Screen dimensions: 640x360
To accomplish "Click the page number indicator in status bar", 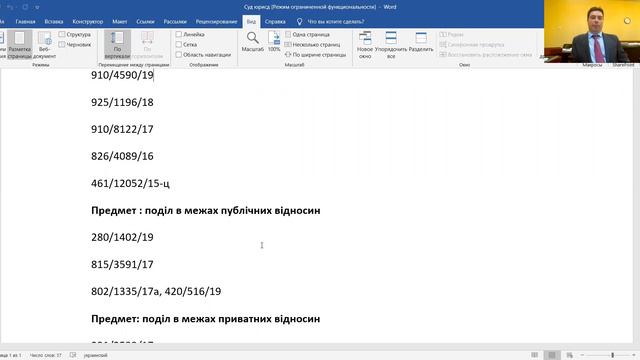I will coord(10,355).
